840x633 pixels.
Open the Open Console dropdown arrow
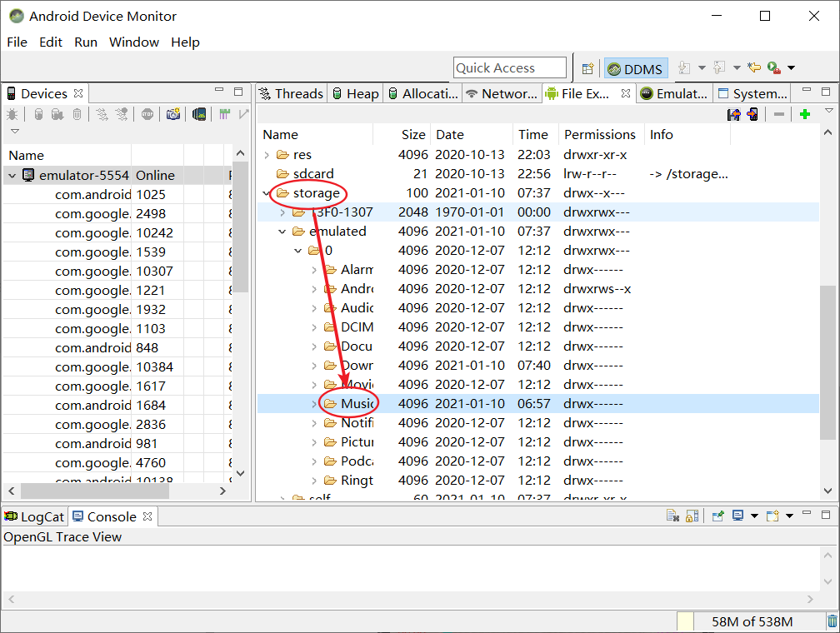coord(789,516)
